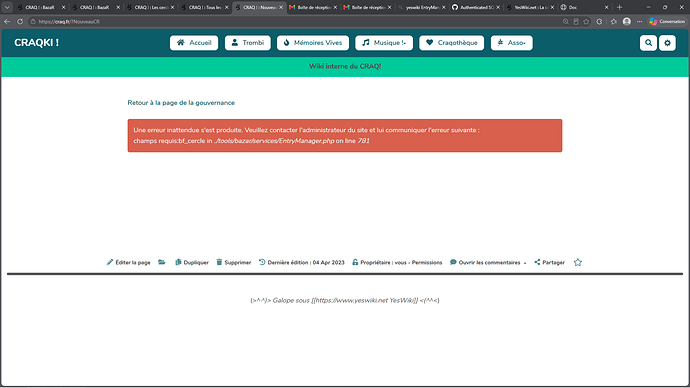Image resolution: width=690 pixels, height=388 pixels.
Task: Expand the caret next to Ouvrir les commentaires
Action: (x=525, y=263)
